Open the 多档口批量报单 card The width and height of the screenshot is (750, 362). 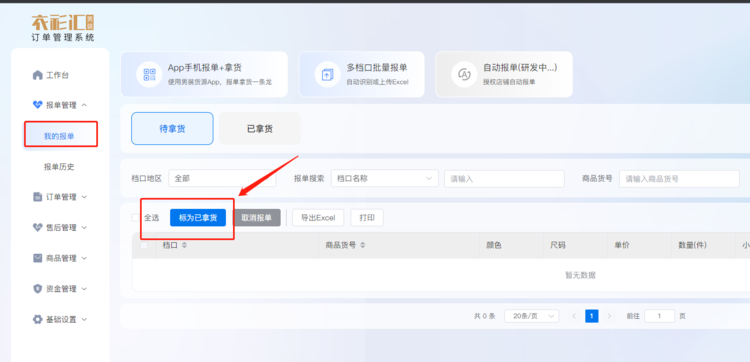(362, 75)
